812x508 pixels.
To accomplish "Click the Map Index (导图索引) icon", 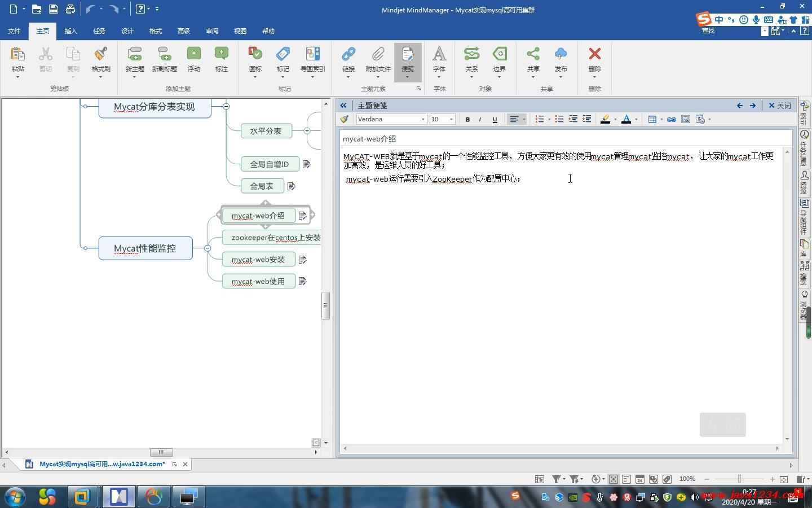I will (312, 54).
